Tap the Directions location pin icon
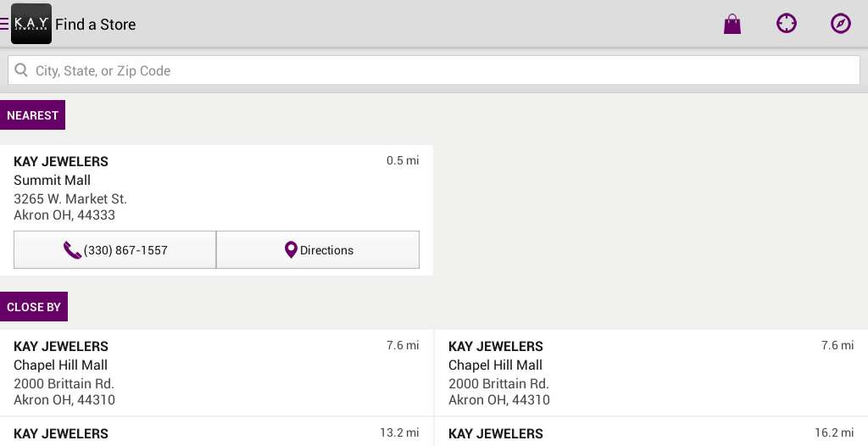Image resolution: width=868 pixels, height=446 pixels. [291, 250]
